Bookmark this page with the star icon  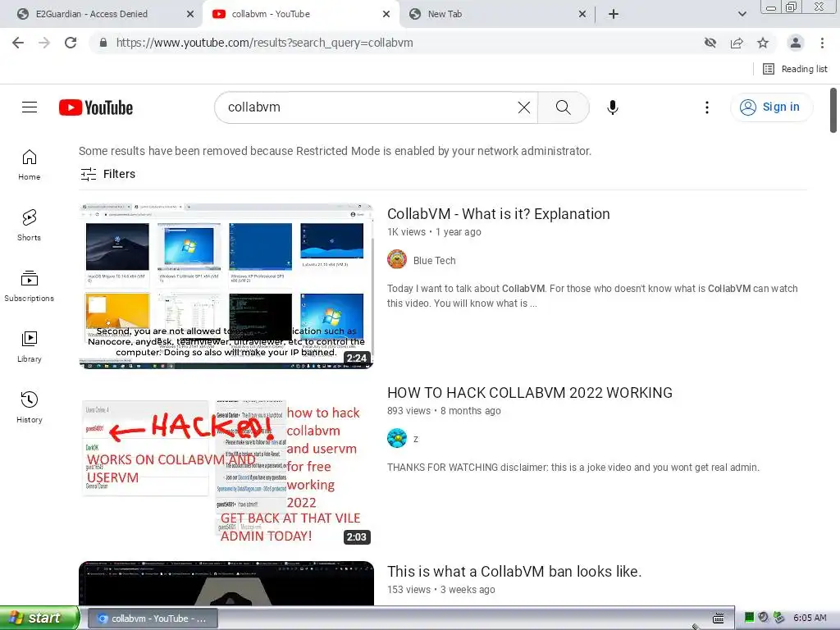click(763, 43)
